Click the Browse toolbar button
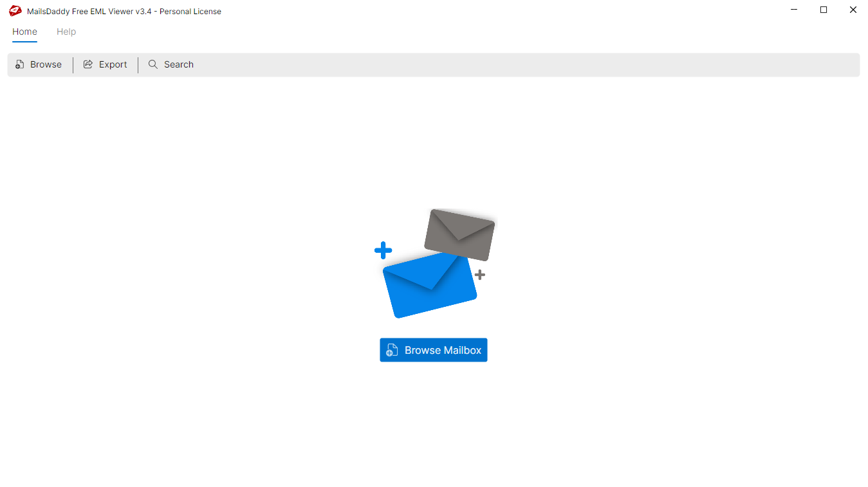 [39, 64]
